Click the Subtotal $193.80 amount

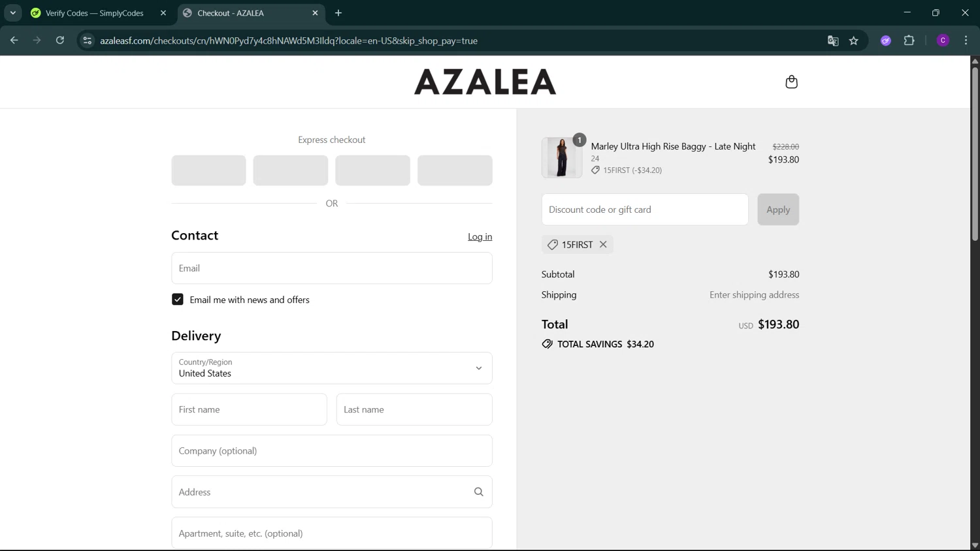click(x=784, y=274)
